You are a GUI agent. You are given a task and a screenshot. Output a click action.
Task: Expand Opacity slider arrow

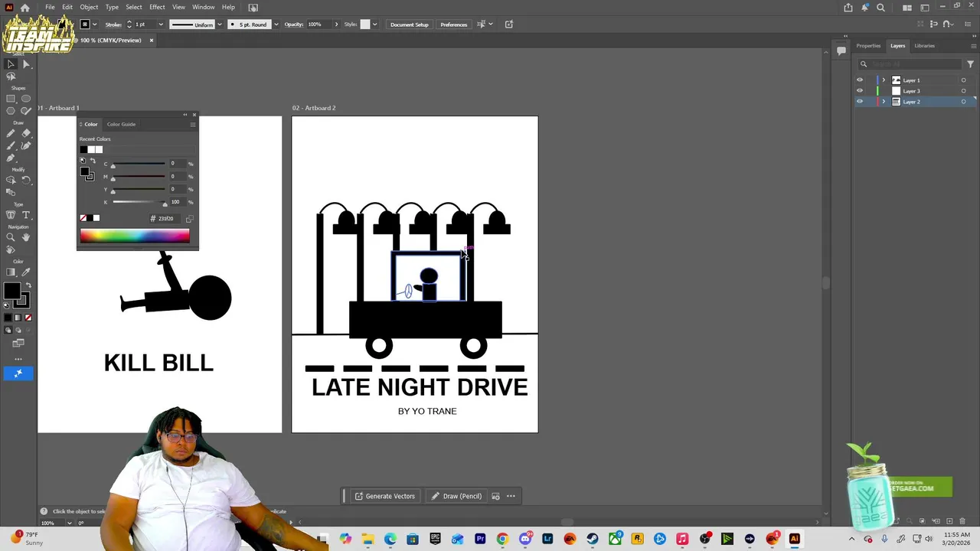pyautogui.click(x=335, y=24)
